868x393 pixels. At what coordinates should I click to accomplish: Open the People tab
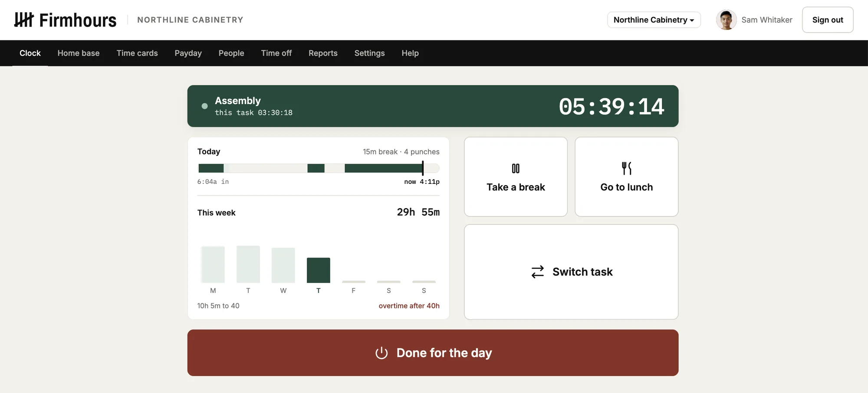point(231,53)
